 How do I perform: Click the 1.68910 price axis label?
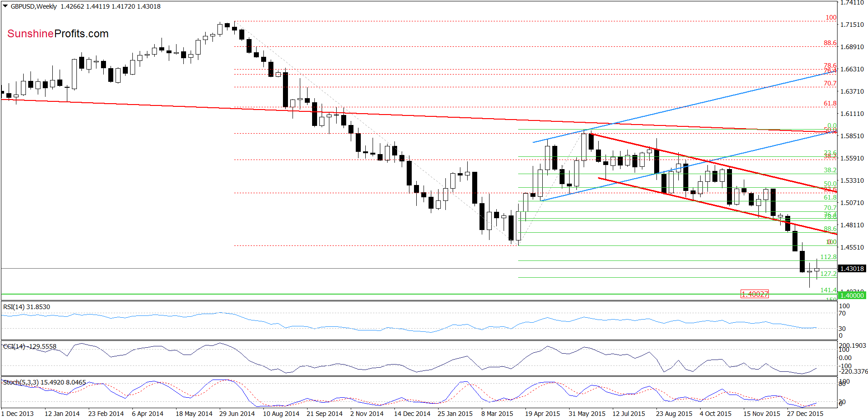852,47
